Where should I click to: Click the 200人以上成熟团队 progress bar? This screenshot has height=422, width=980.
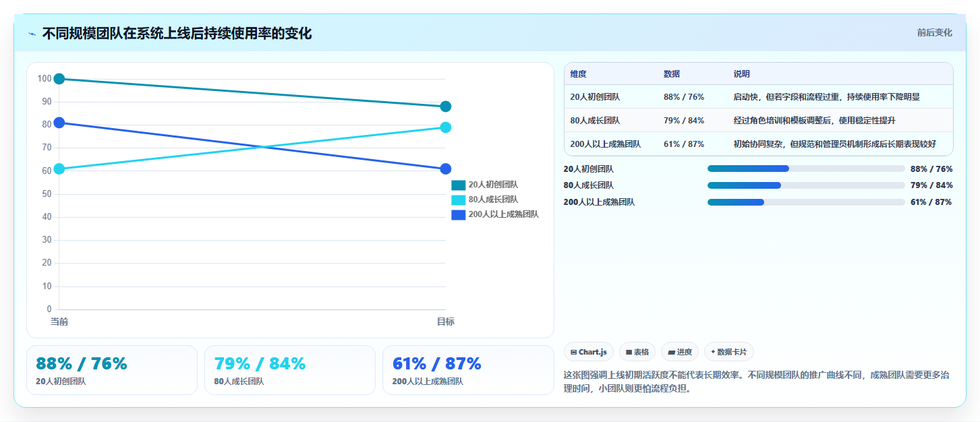click(x=806, y=202)
